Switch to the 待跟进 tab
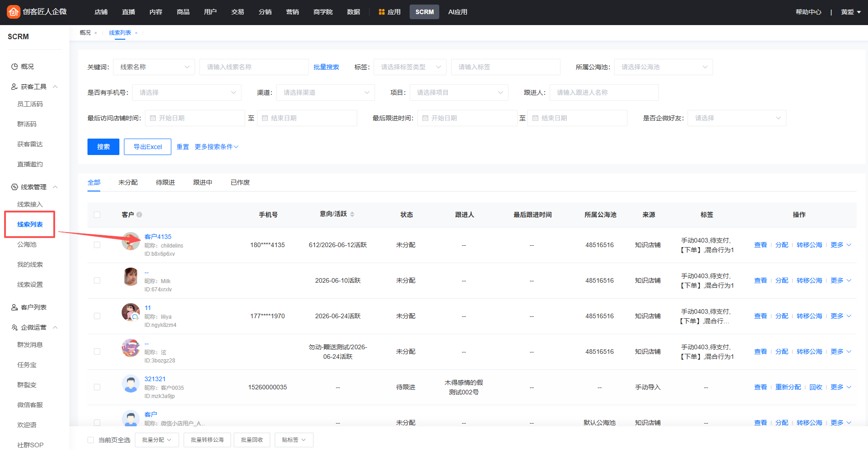 click(x=165, y=182)
